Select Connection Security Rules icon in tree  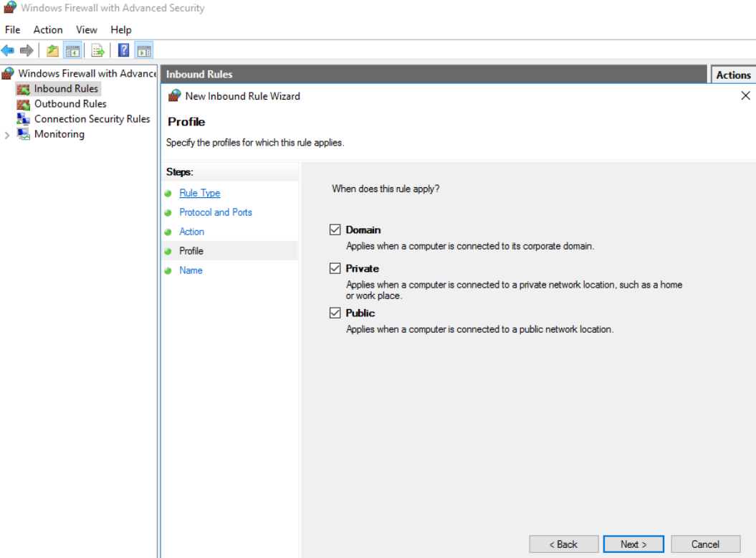click(x=24, y=119)
